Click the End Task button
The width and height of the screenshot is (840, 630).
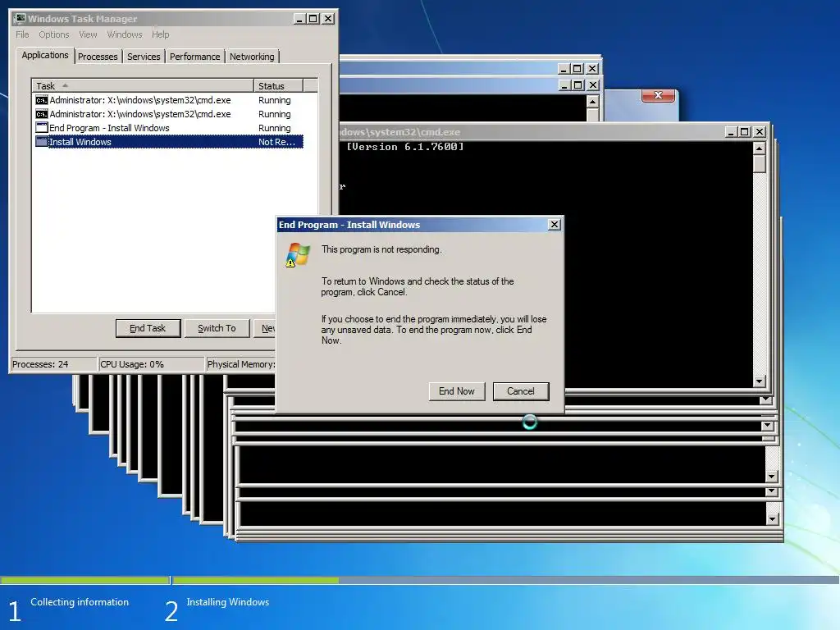tap(148, 328)
